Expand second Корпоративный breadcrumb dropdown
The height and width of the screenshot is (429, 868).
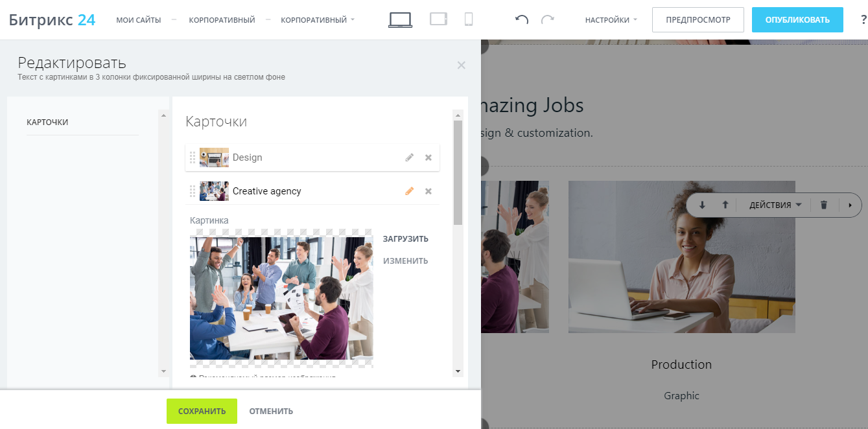pyautogui.click(x=318, y=20)
